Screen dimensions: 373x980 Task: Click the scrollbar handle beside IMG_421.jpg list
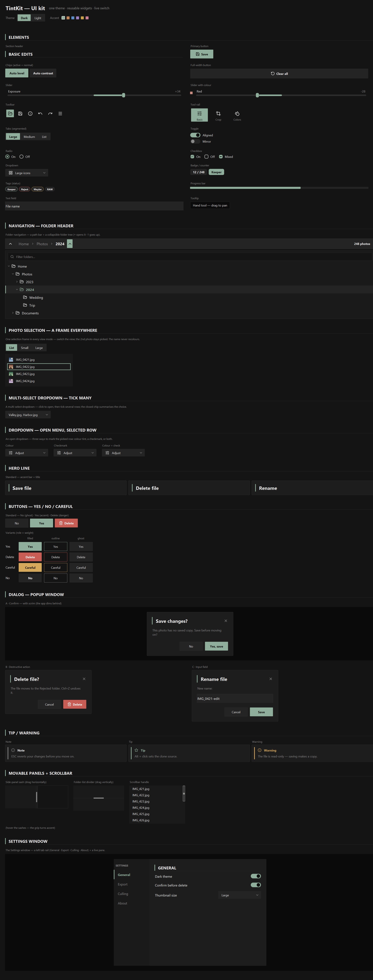[184, 794]
